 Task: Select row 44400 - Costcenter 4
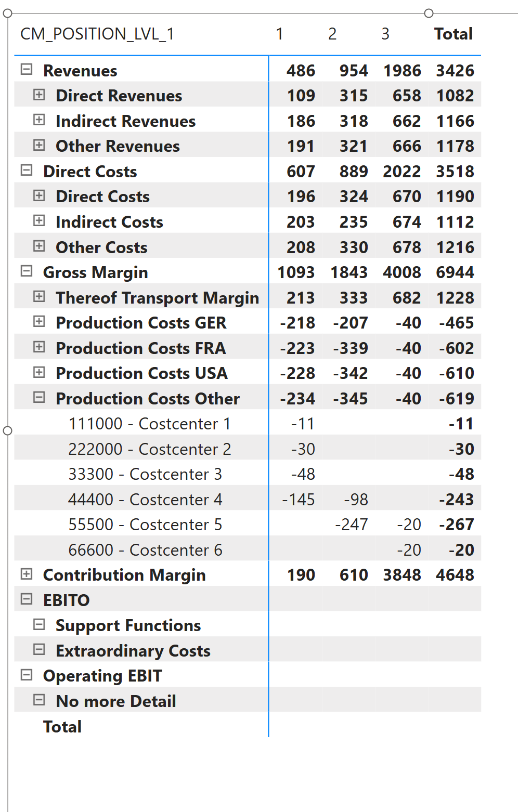click(145, 500)
